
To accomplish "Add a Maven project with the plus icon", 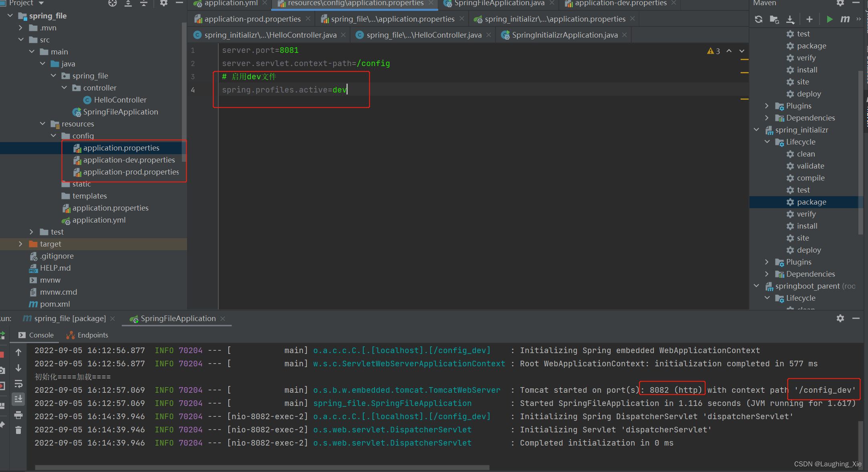I will 809,19.
